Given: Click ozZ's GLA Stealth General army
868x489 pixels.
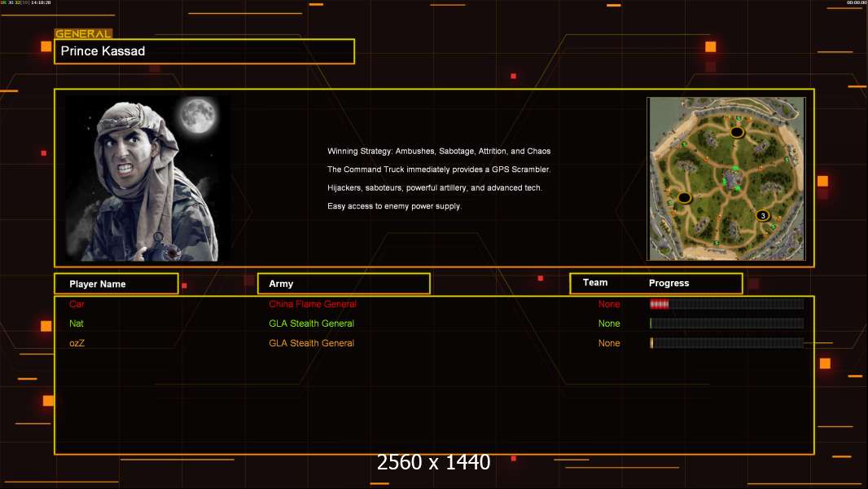Looking at the screenshot, I should 312,343.
